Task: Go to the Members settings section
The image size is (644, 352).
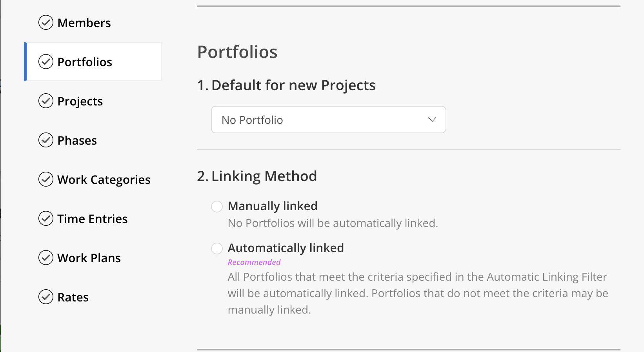Action: tap(84, 23)
